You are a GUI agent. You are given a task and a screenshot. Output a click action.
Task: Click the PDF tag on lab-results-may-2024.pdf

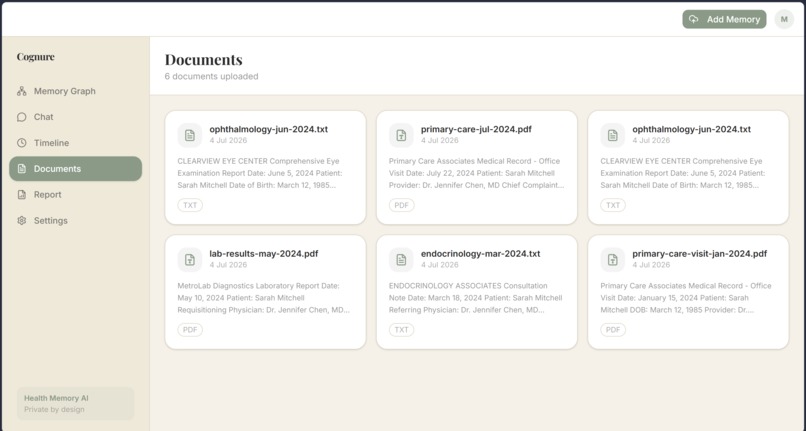[190, 330]
